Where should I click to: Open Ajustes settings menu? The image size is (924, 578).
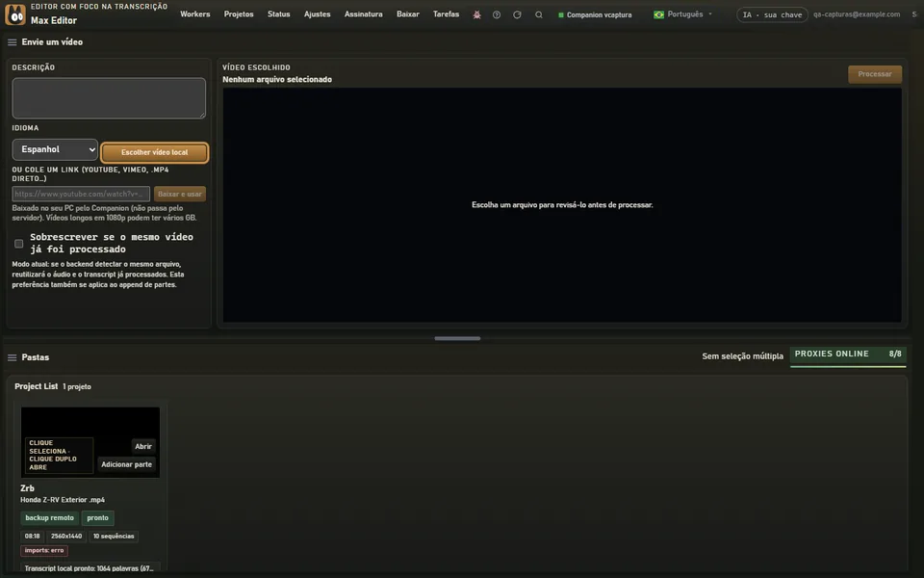317,14
